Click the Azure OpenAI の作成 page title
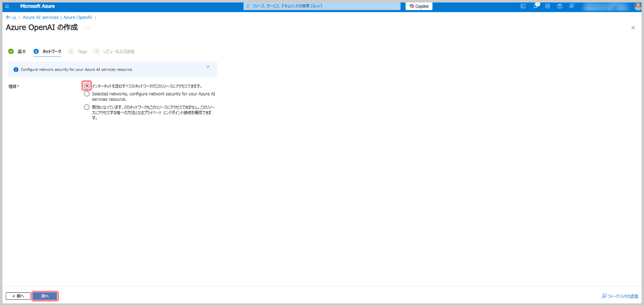 42,28
